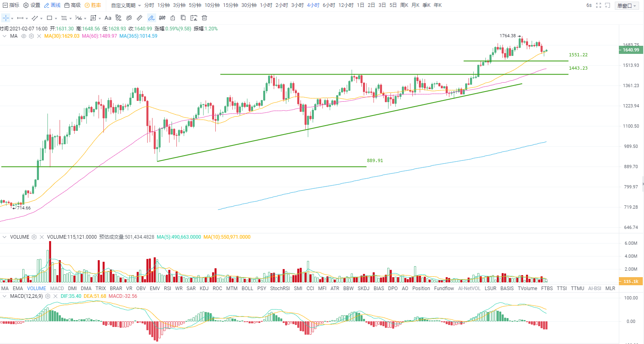Open rectangle tool dropdown arrow
This screenshot has height=344, width=644.
point(56,18)
